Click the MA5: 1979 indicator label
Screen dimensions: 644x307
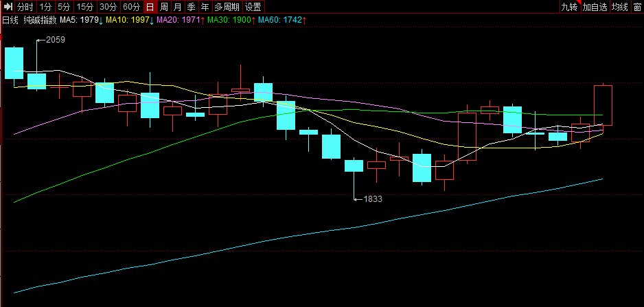82,20
